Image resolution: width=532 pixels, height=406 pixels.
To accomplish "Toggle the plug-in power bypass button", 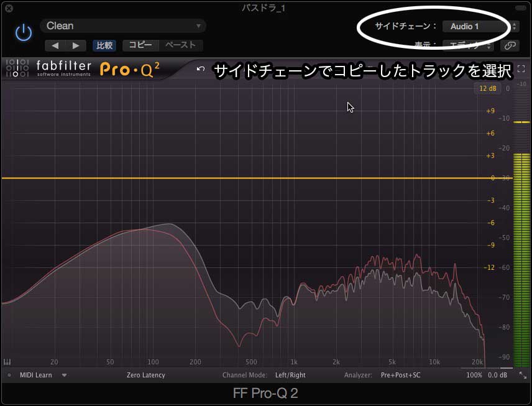I will click(x=24, y=32).
